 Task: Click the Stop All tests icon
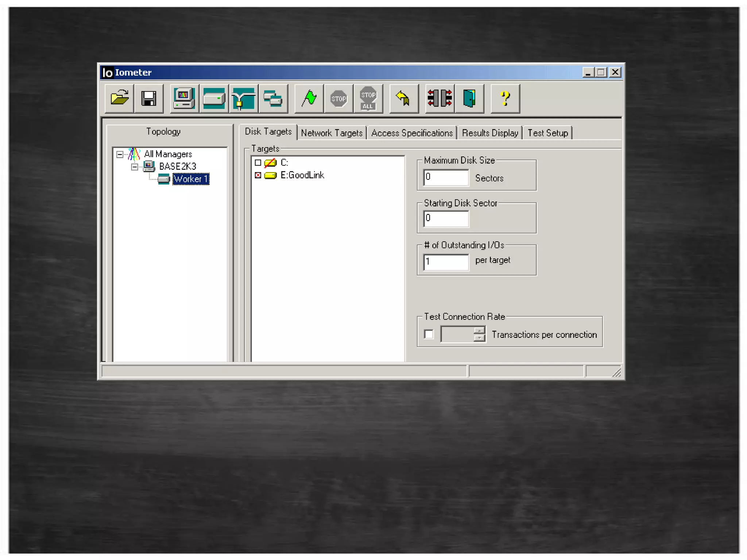(x=368, y=98)
